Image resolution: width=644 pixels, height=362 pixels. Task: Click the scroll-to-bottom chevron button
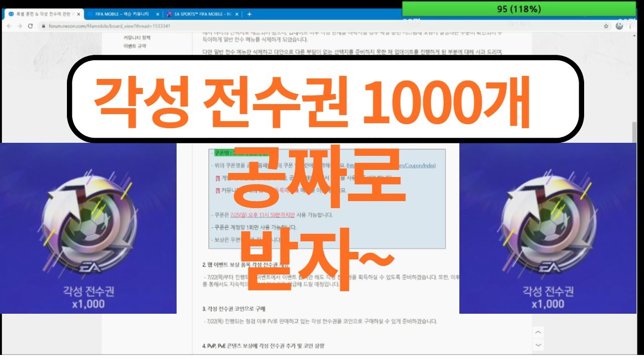[538, 345]
